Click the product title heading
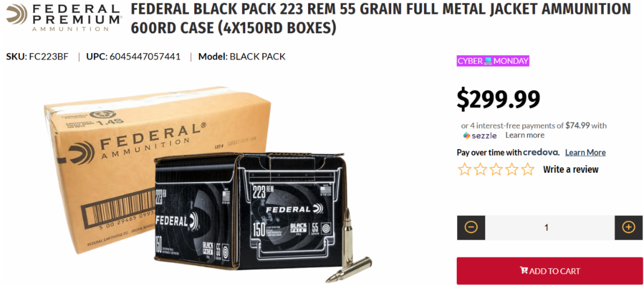 [380, 18]
